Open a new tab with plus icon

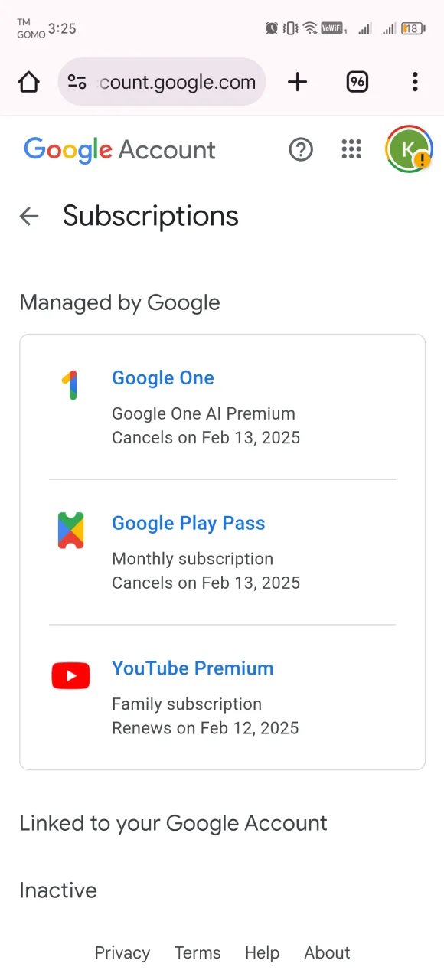click(x=297, y=82)
